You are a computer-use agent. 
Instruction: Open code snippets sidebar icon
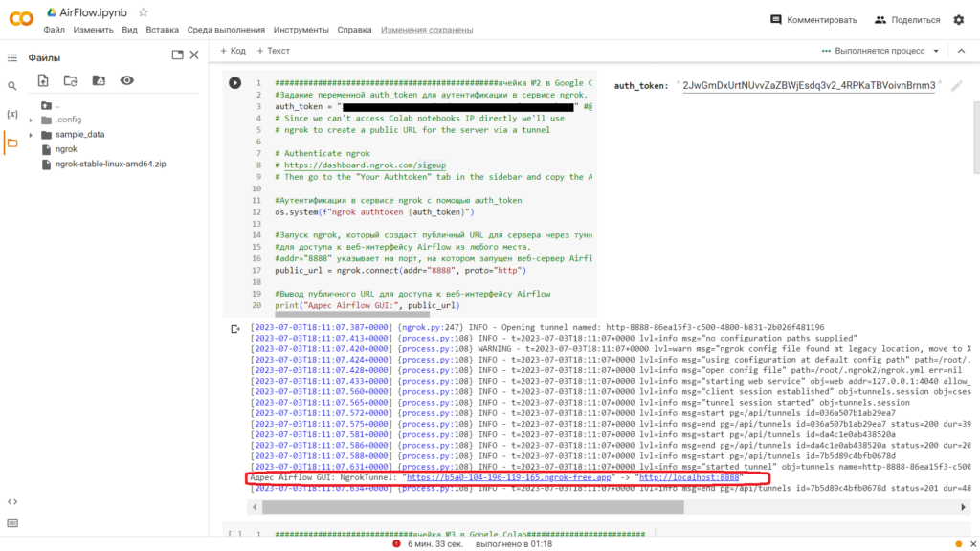click(x=11, y=501)
